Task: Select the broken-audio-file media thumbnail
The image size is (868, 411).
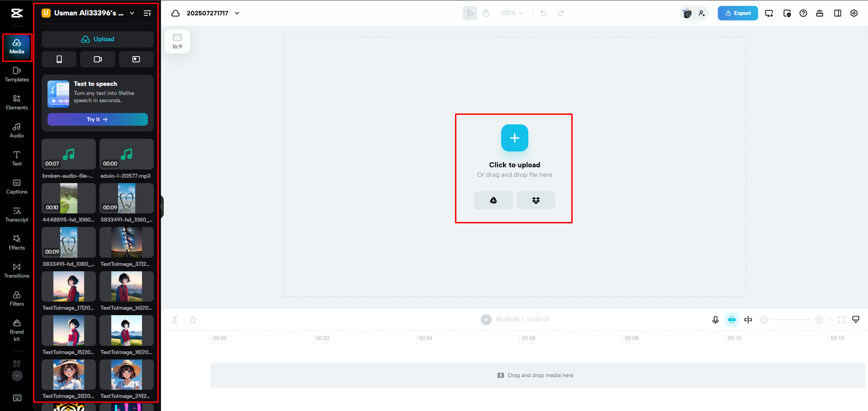Action: [x=68, y=154]
